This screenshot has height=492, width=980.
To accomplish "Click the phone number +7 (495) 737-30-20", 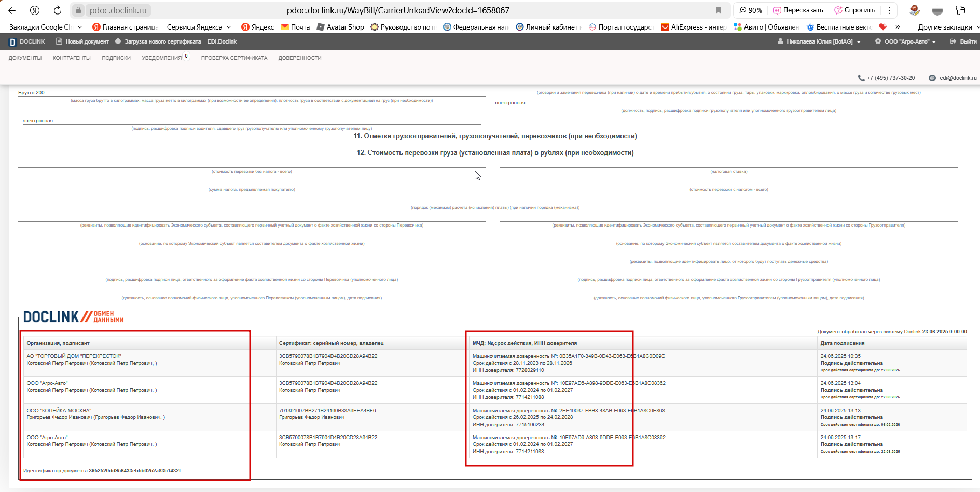I will pyautogui.click(x=891, y=78).
